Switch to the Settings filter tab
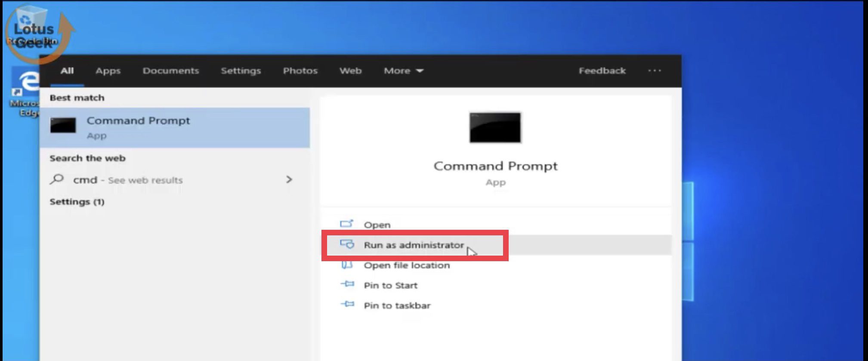Image resolution: width=868 pixels, height=361 pixels. coord(241,71)
